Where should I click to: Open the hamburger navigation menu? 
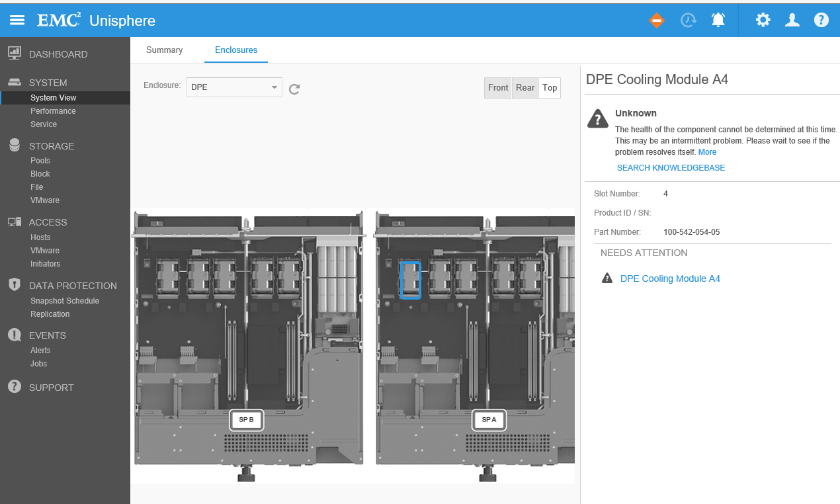(x=17, y=21)
